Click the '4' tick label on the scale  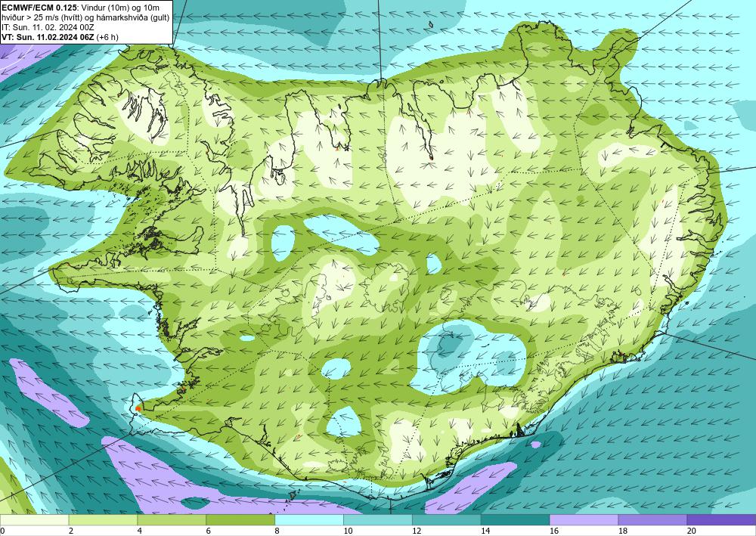[139, 531]
